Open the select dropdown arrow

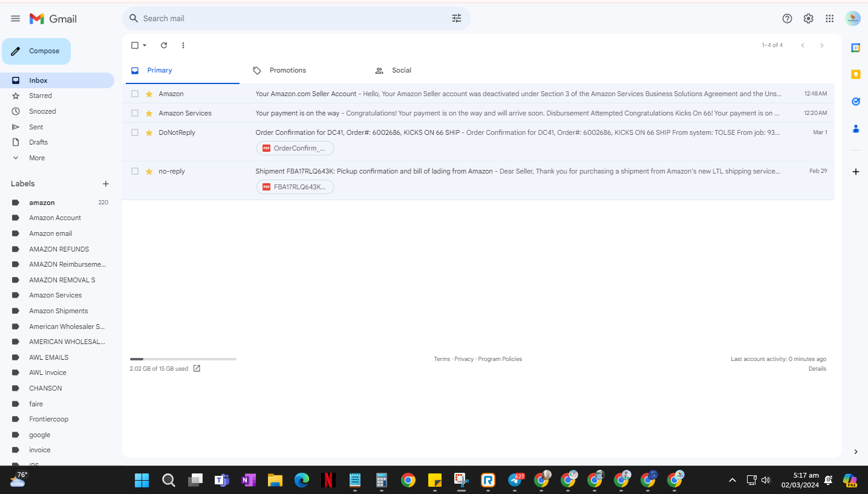pyautogui.click(x=145, y=45)
